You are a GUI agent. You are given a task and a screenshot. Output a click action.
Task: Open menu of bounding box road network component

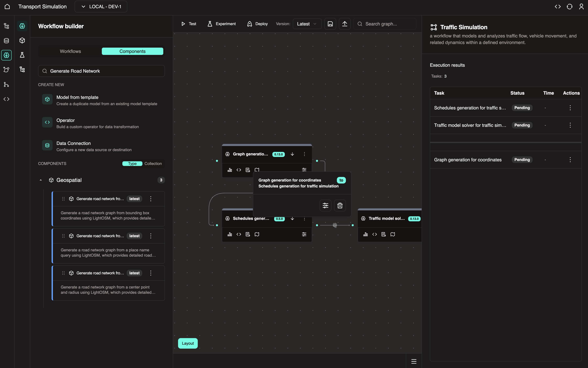click(151, 199)
